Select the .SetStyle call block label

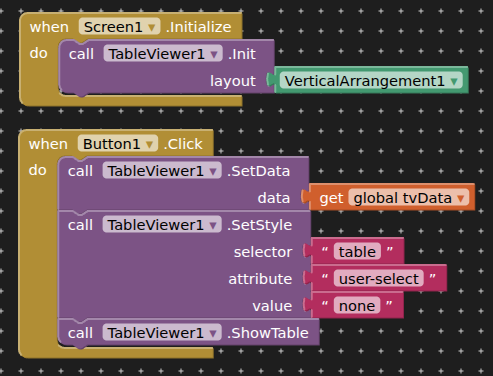point(259,225)
